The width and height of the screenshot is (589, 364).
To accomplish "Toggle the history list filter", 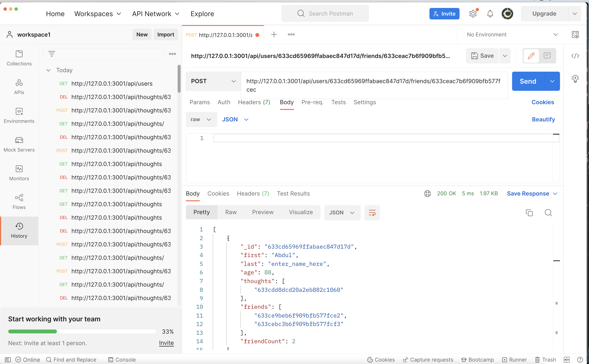I will [x=52, y=54].
